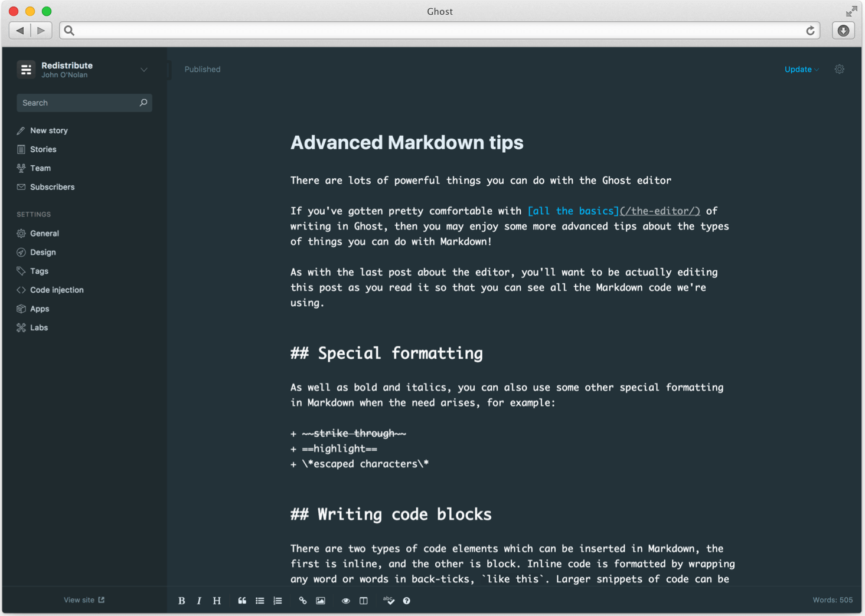Click the '## Special formatting' heading
The width and height of the screenshot is (865, 616).
pos(387,353)
